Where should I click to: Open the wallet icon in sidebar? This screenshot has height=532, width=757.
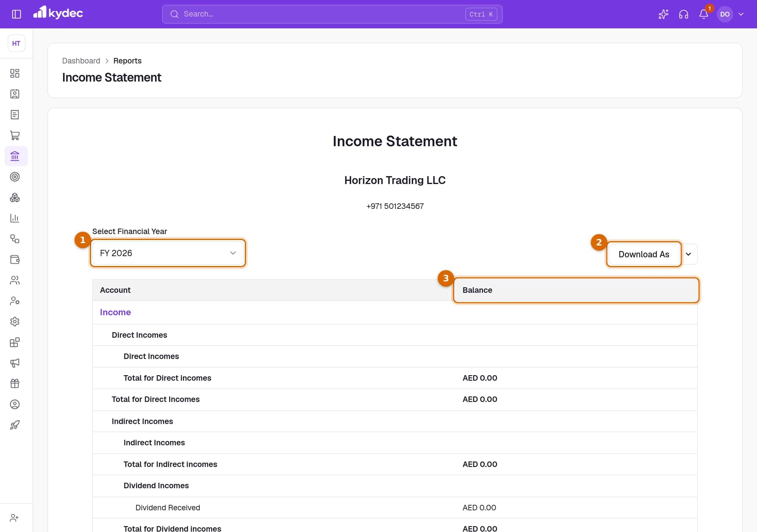click(x=15, y=259)
